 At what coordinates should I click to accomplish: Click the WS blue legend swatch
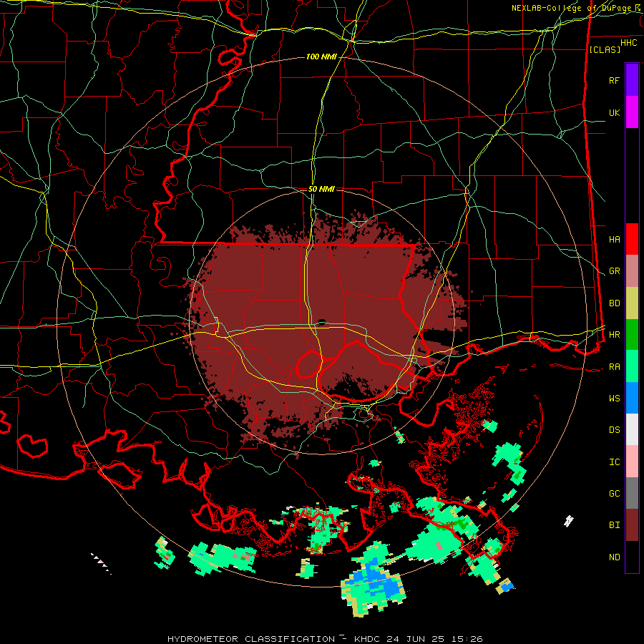coord(632,398)
